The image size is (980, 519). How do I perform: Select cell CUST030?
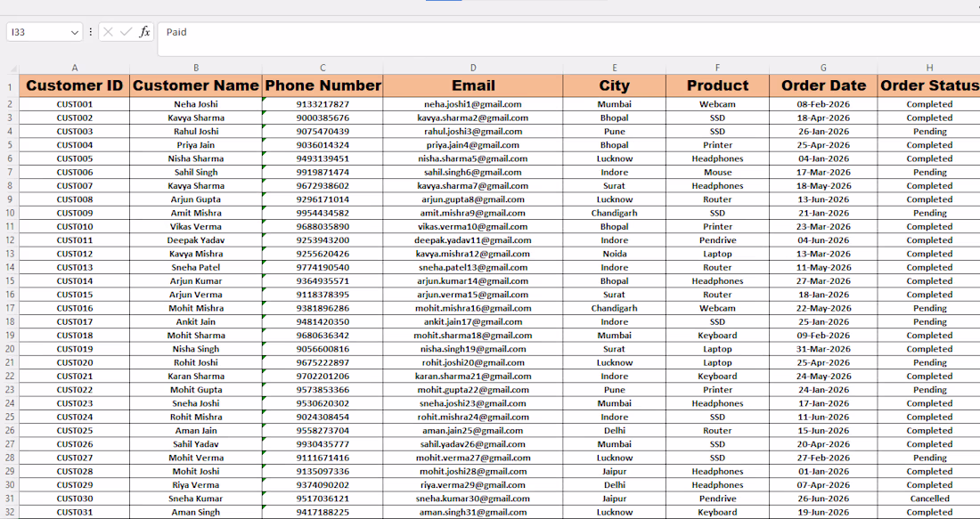pos(74,499)
